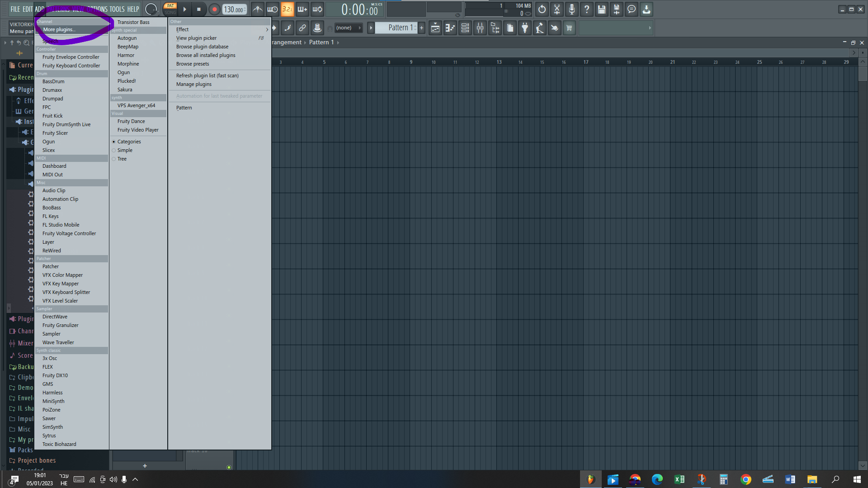Open the shopping cart icon
Viewport: 868px width, 488px height.
tap(570, 28)
